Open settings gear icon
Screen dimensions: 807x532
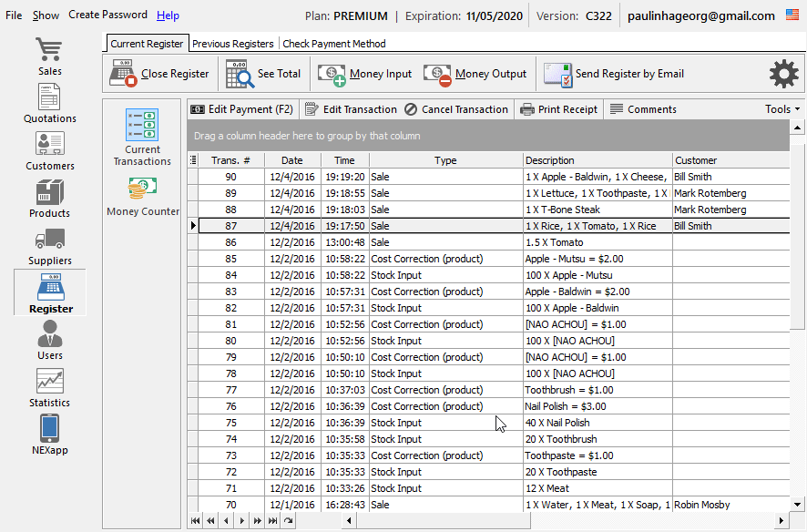pos(783,74)
